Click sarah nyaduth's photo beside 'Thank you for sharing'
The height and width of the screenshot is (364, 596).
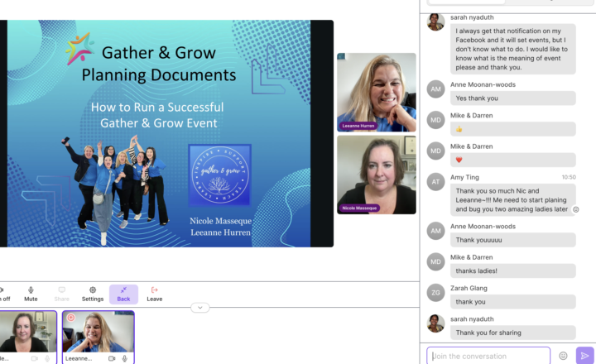435,323
